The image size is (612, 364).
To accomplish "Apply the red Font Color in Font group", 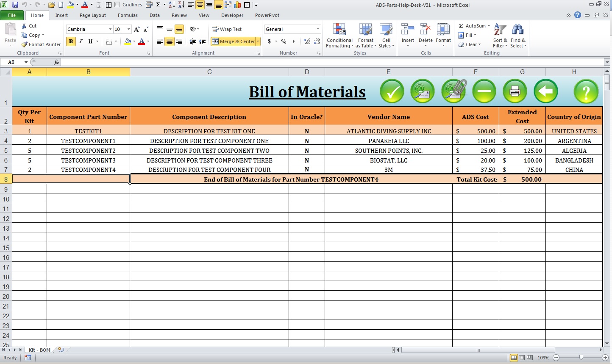I will click(x=142, y=41).
